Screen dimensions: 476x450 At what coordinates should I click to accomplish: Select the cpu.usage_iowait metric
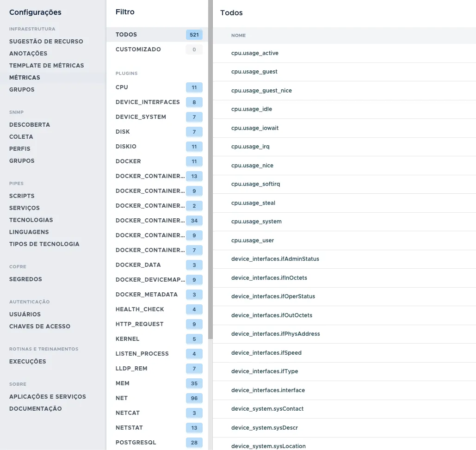344,128
